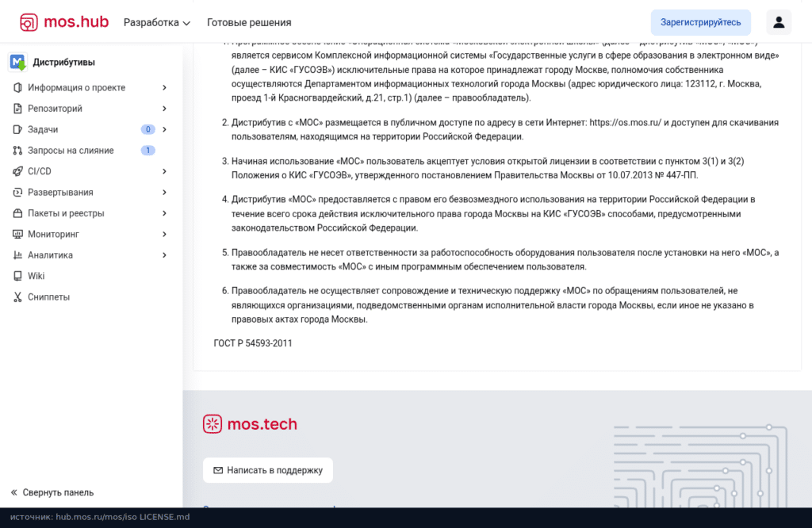Open the Развертывания section label
Image resolution: width=812 pixels, height=528 pixels.
point(60,192)
